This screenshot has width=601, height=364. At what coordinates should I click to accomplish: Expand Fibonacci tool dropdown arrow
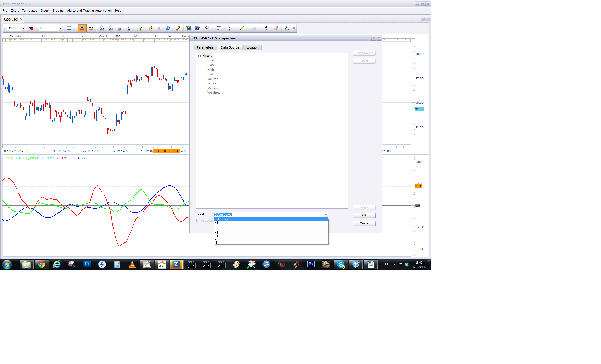coord(224,28)
